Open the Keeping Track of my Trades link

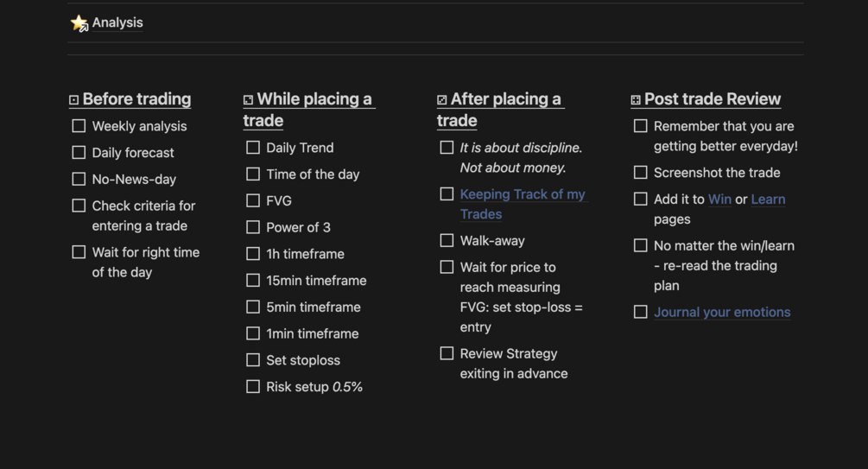[522, 195]
